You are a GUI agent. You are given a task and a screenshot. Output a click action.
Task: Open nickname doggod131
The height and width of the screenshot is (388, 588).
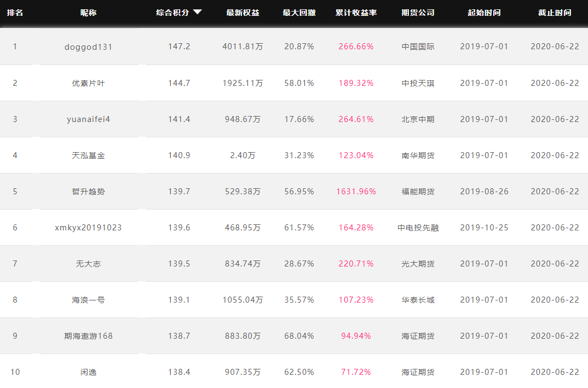coord(89,47)
